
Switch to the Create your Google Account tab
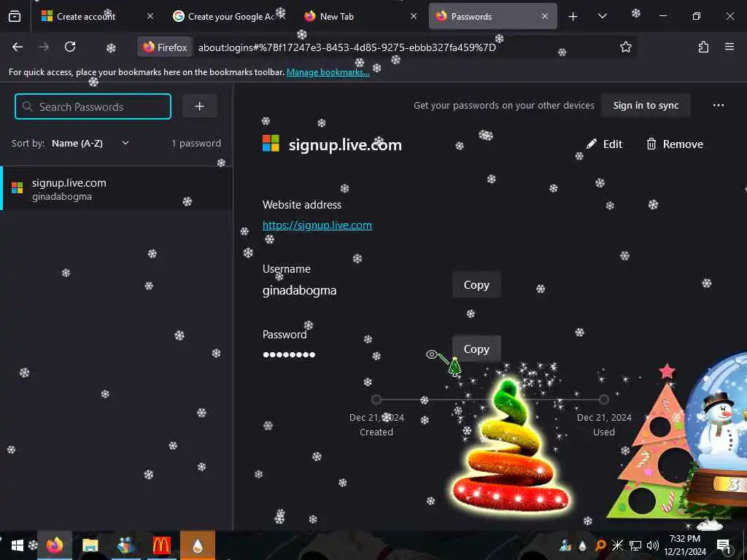pos(228,16)
